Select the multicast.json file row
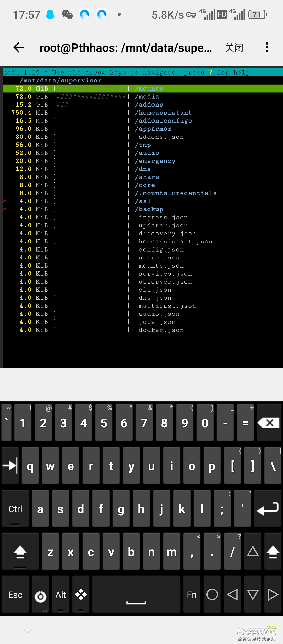Image resolution: width=283 pixels, height=644 pixels. click(143, 306)
